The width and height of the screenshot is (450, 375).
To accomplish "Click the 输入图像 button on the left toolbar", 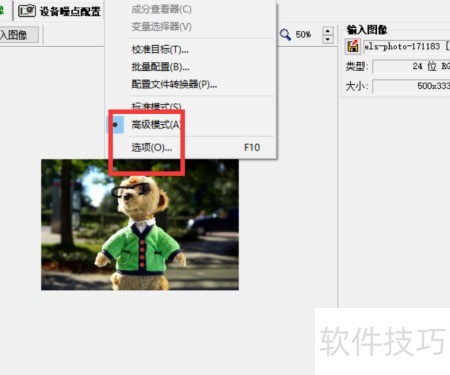I will tap(18, 35).
